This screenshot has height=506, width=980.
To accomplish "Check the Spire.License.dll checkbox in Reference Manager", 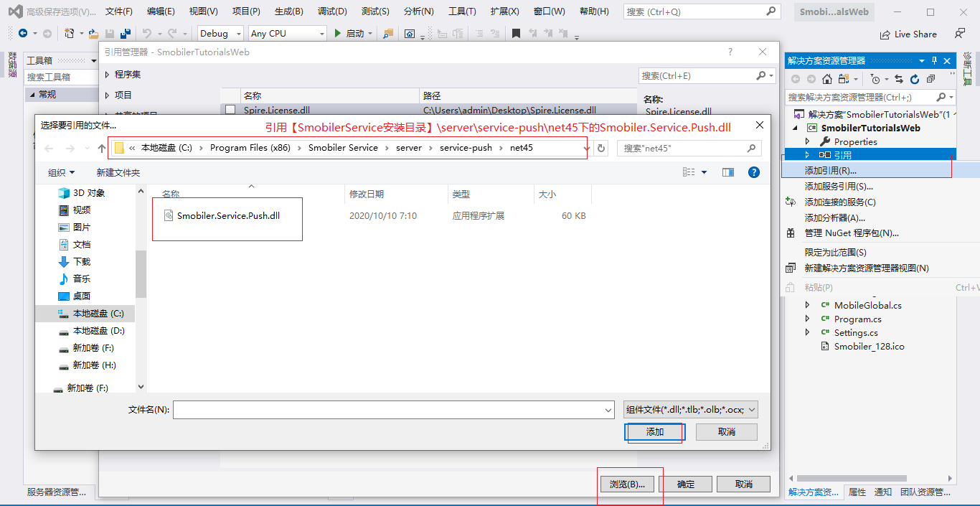I will pos(230,110).
